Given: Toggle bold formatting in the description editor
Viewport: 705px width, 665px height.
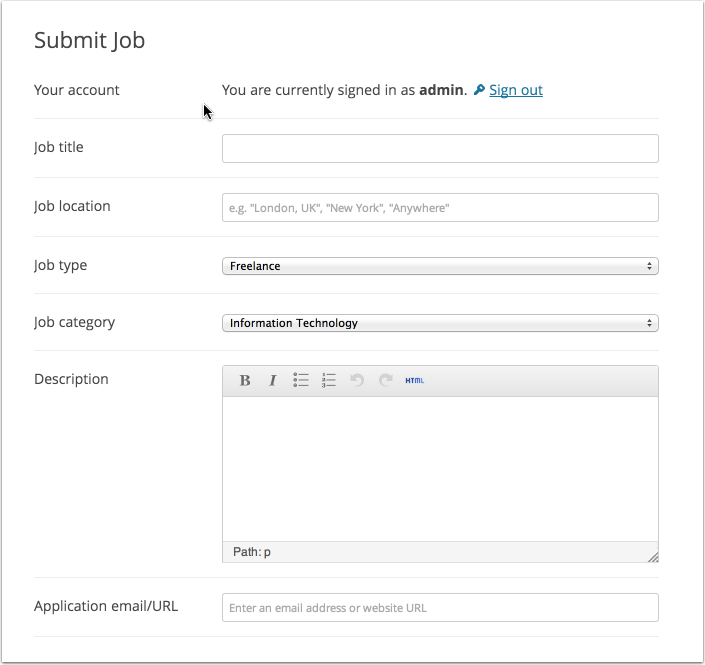Looking at the screenshot, I should [245, 381].
